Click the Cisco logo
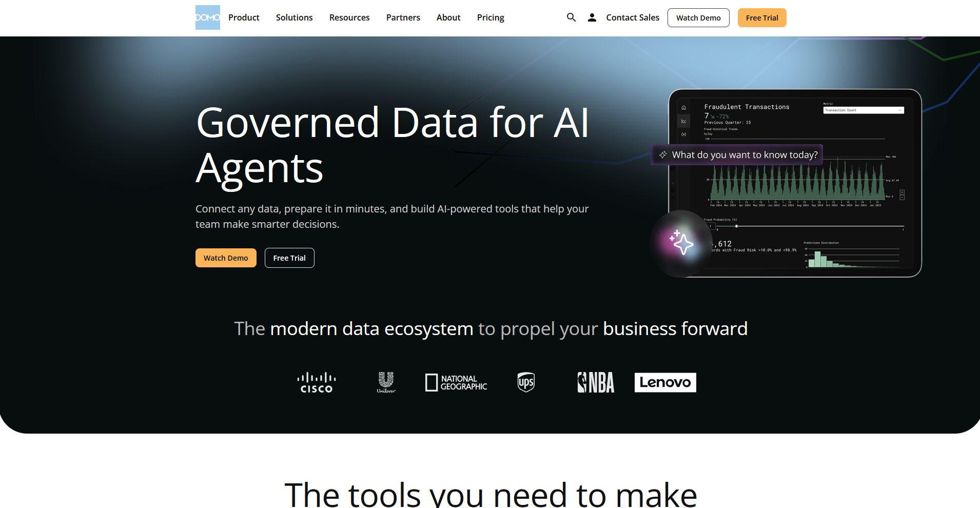 (x=317, y=383)
